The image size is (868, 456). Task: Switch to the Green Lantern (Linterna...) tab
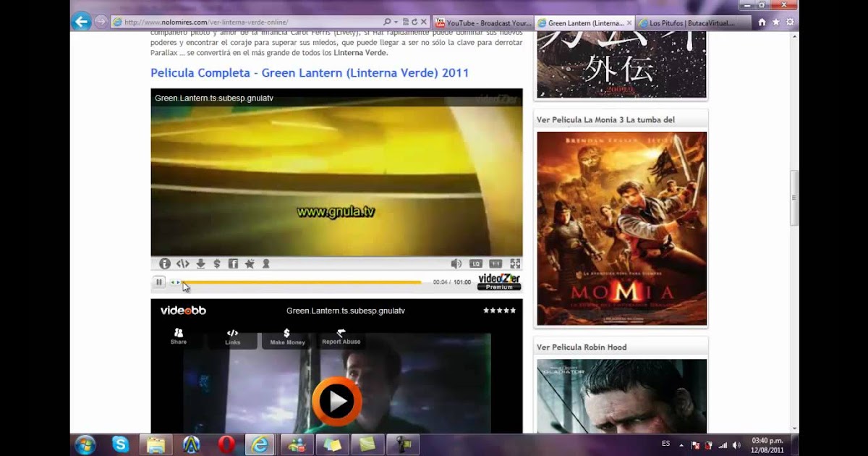584,23
